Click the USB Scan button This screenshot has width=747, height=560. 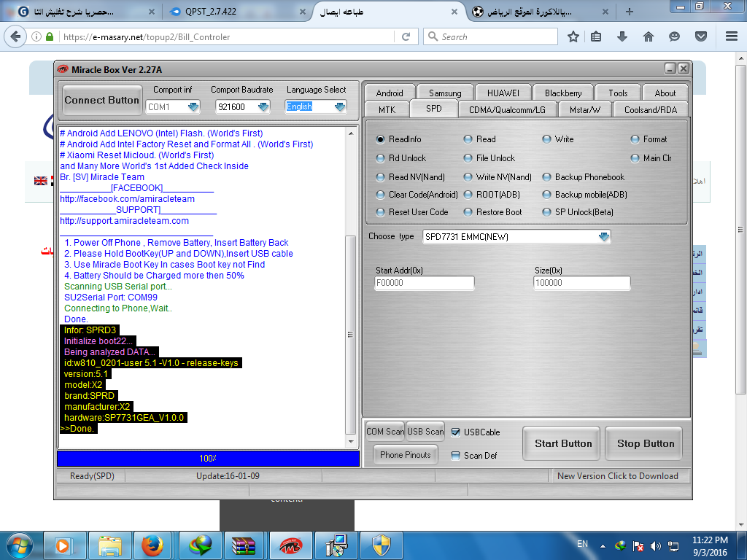[x=425, y=432]
